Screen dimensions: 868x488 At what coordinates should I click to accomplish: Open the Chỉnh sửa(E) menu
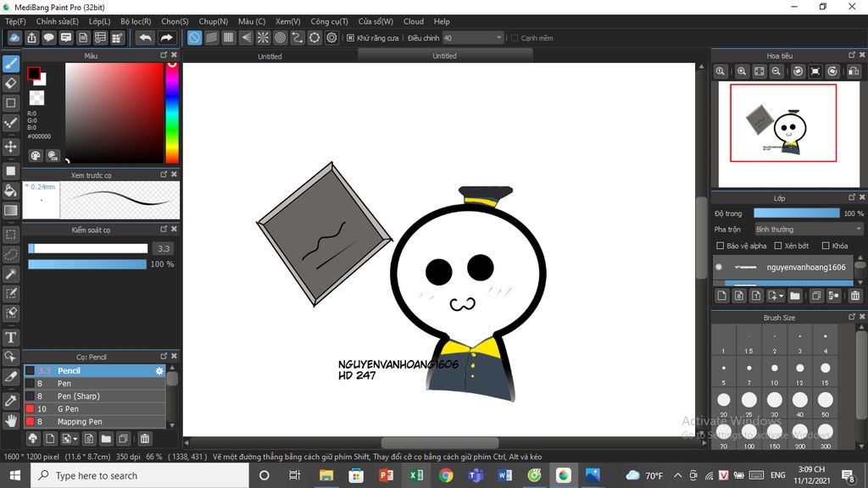57,21
